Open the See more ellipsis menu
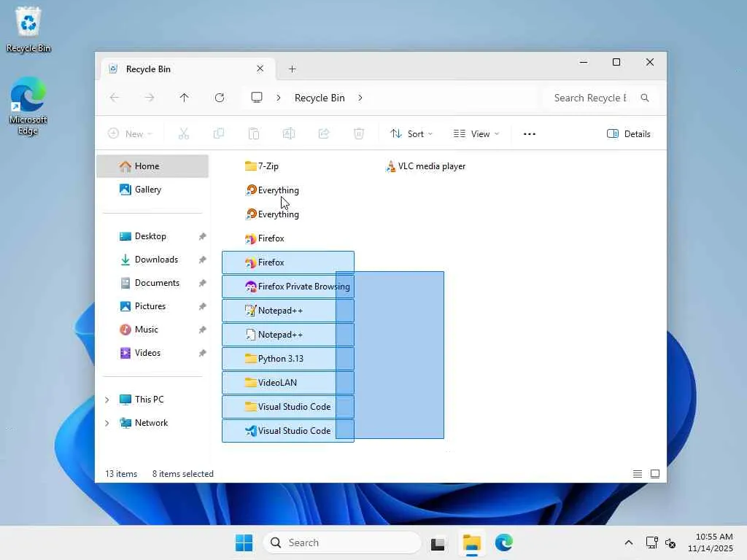Screen dimensions: 747x560 530,134
